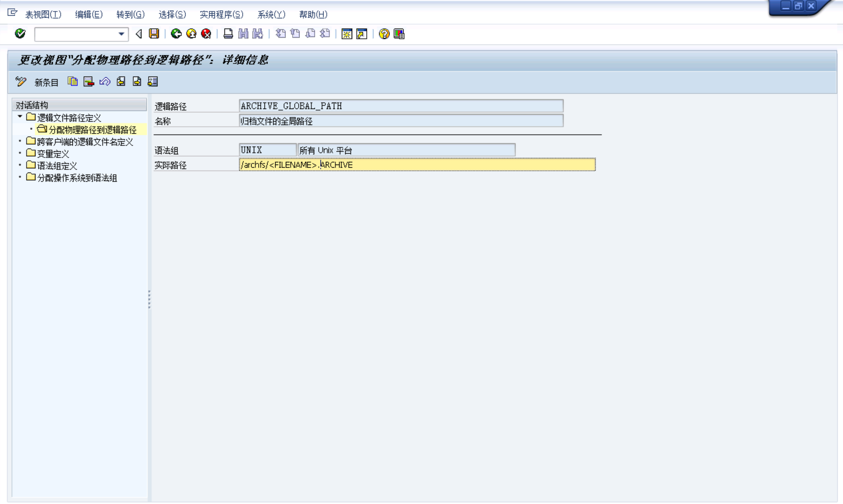The height and width of the screenshot is (504, 843).
Task: Cancel with the red X icon
Action: point(206,34)
